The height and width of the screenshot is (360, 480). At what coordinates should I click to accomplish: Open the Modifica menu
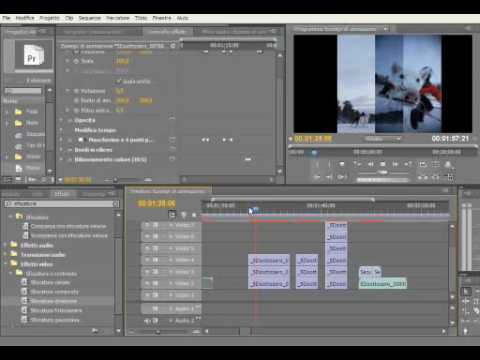pyautogui.click(x=25, y=18)
